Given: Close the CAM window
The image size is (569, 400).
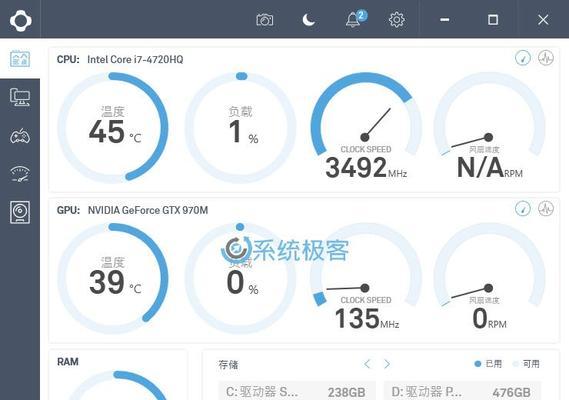Looking at the screenshot, I should [543, 20].
